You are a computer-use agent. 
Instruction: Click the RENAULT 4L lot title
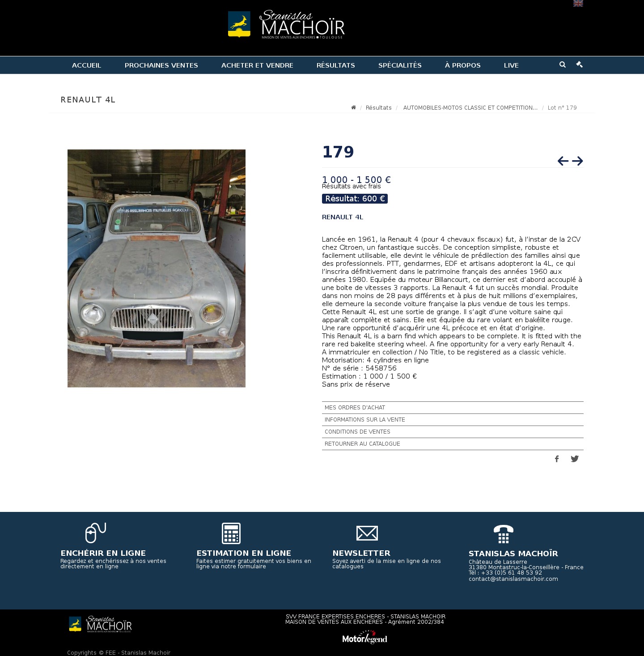(343, 217)
